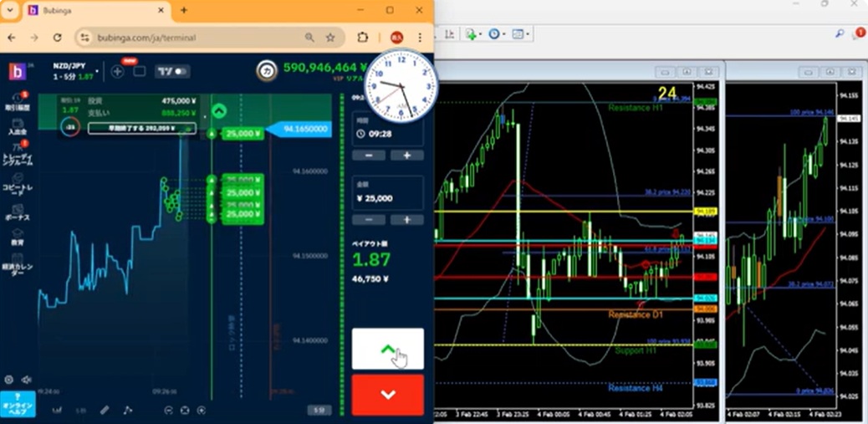Image resolution: width=868 pixels, height=424 pixels.
Task: Click the red down-arrow sell button
Action: coord(387,395)
